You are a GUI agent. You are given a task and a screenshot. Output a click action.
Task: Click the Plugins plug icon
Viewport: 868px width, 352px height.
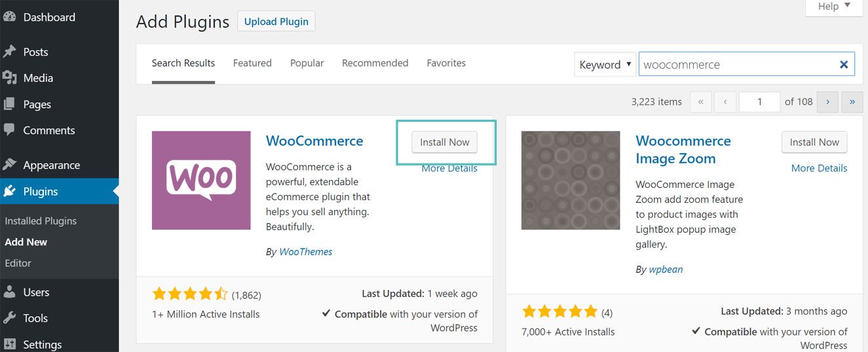point(10,191)
